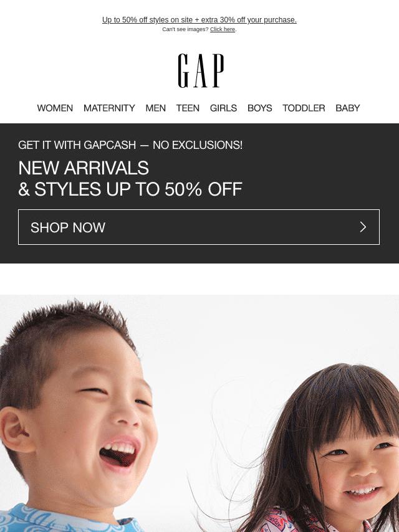Visit the Baby category
Screen dimensions: 399x532
[348, 108]
